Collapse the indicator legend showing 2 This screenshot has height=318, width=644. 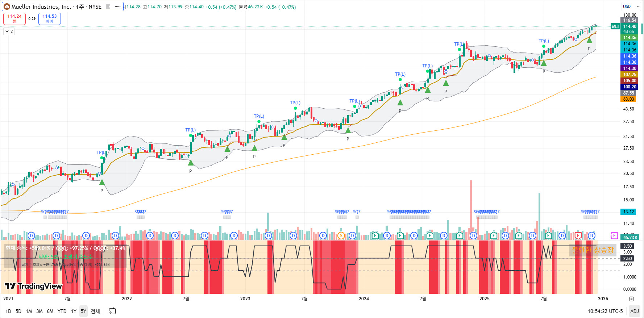(x=9, y=32)
